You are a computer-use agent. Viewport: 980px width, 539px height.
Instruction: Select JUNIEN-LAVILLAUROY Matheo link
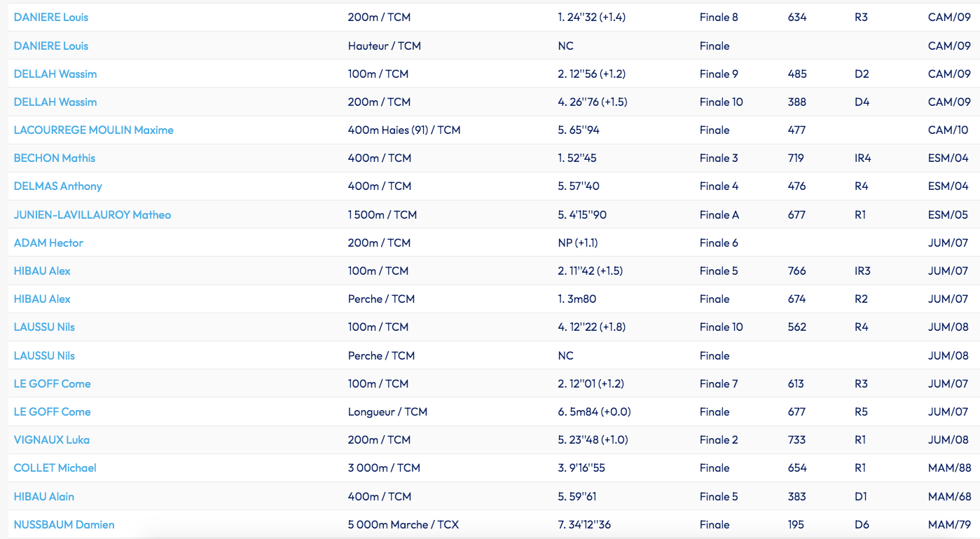point(92,214)
